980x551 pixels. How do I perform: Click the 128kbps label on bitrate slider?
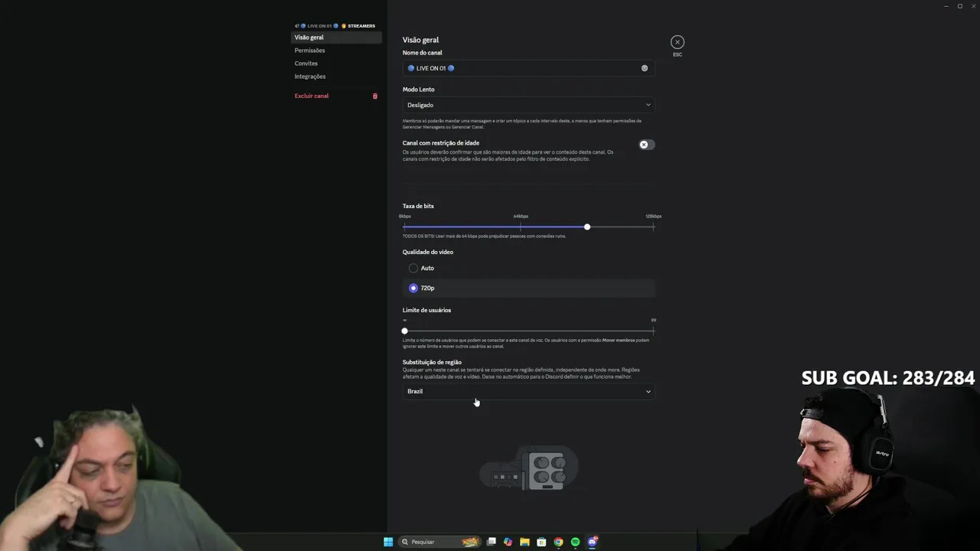click(x=653, y=217)
